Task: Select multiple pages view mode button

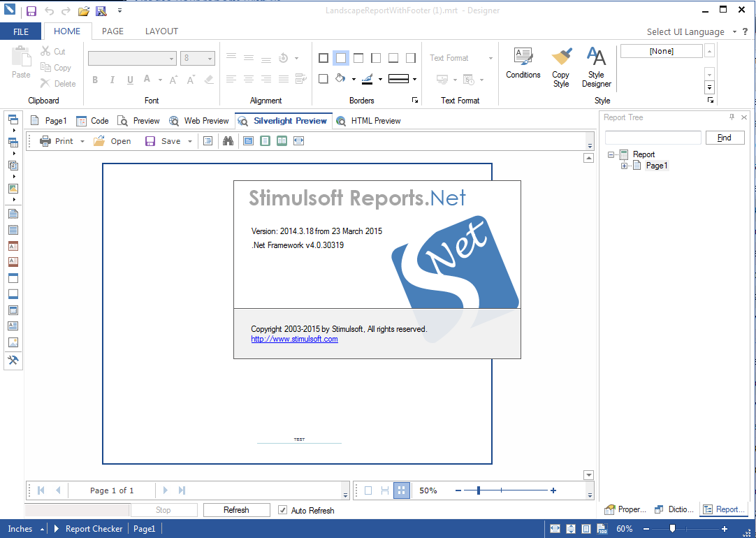Action: pos(402,490)
